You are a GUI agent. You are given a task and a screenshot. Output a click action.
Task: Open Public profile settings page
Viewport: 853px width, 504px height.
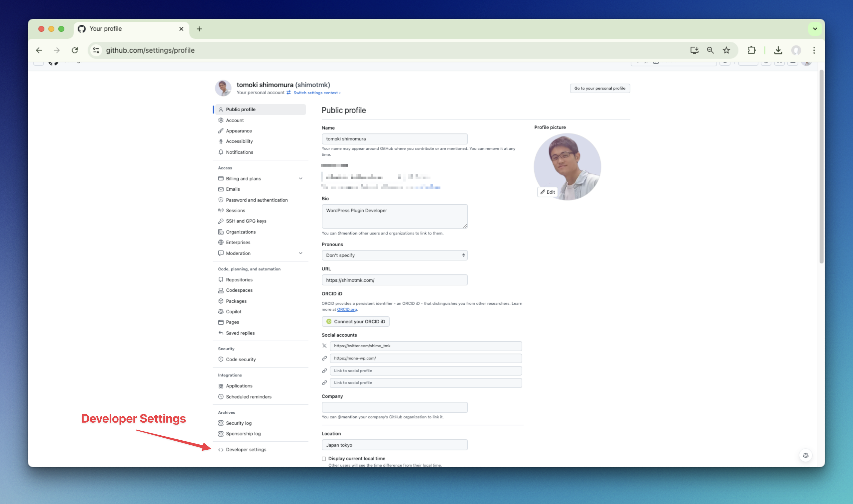tap(261, 109)
